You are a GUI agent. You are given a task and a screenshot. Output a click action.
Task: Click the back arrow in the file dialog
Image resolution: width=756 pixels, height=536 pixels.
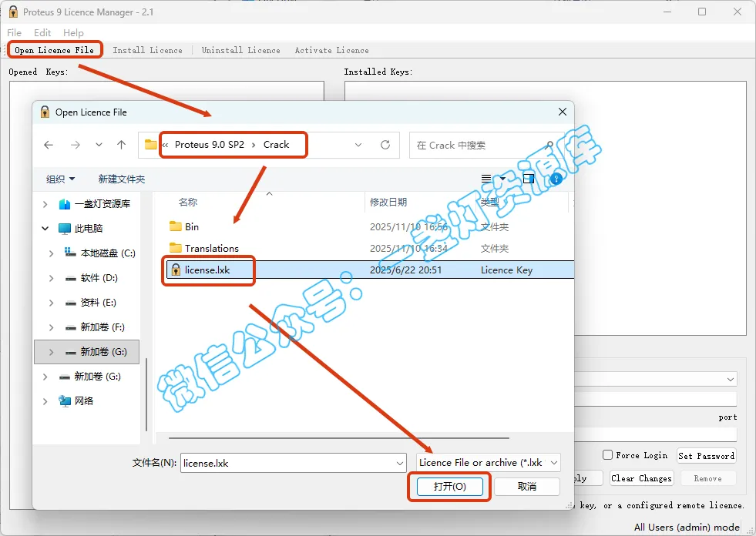(49, 145)
